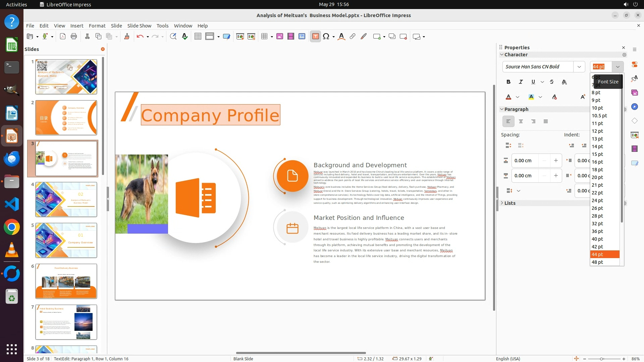Open the Format menu

pos(97,25)
